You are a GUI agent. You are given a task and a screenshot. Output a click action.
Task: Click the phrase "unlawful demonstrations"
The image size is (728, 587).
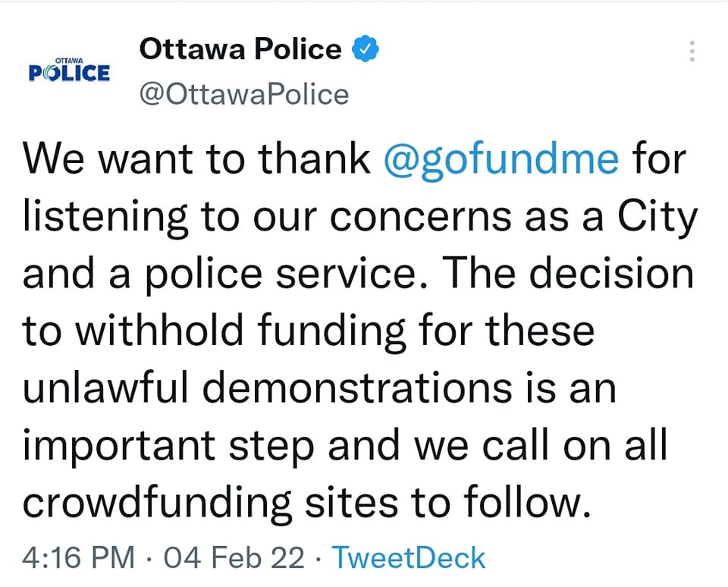(x=267, y=389)
